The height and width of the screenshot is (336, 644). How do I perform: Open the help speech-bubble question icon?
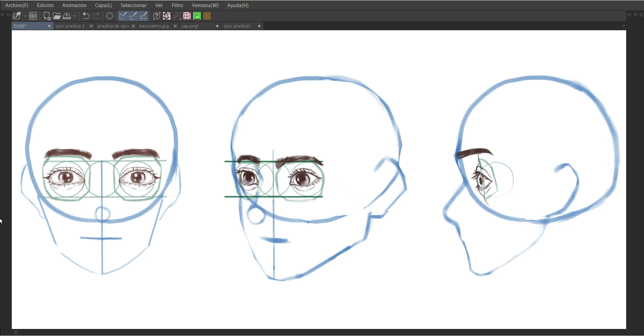[x=156, y=16]
